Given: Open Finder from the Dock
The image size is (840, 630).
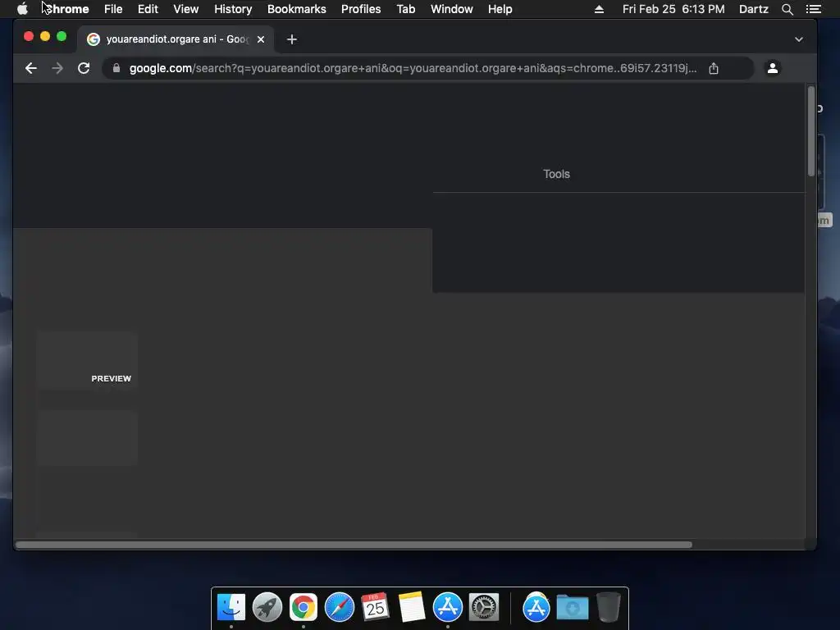Looking at the screenshot, I should (x=231, y=607).
